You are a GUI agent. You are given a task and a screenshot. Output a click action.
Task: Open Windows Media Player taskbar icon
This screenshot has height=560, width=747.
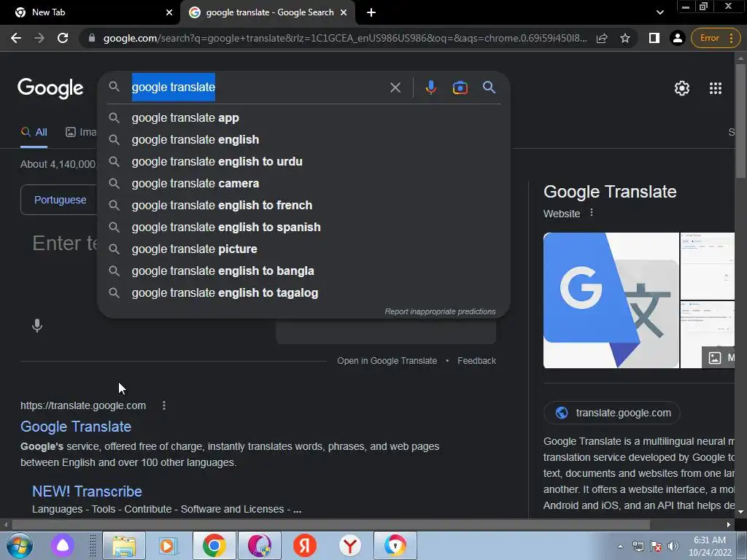167,545
